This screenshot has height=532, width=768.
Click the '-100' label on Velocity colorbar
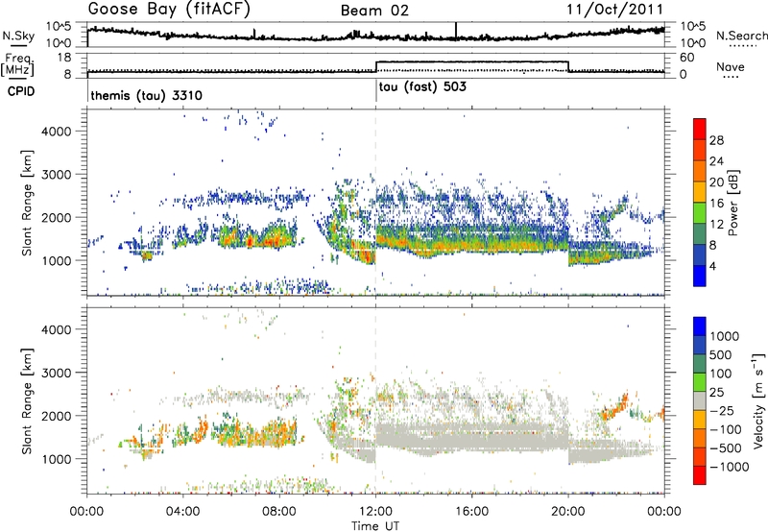click(x=726, y=429)
